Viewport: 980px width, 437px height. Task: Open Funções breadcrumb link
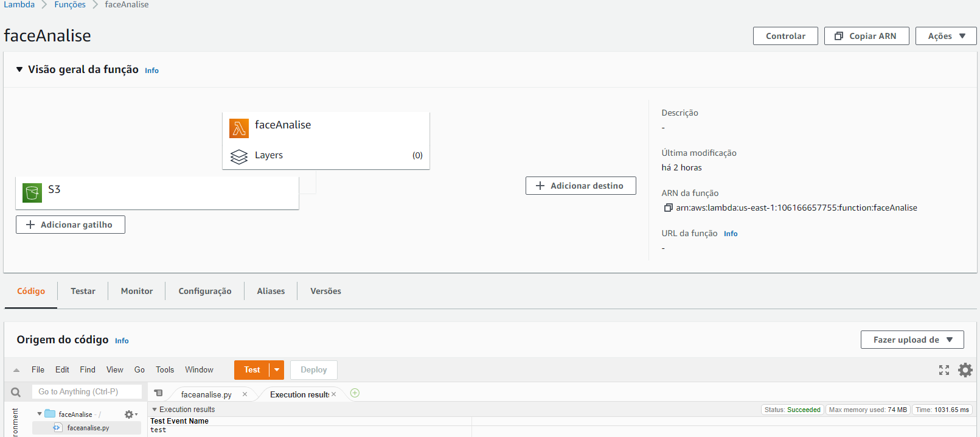point(70,4)
